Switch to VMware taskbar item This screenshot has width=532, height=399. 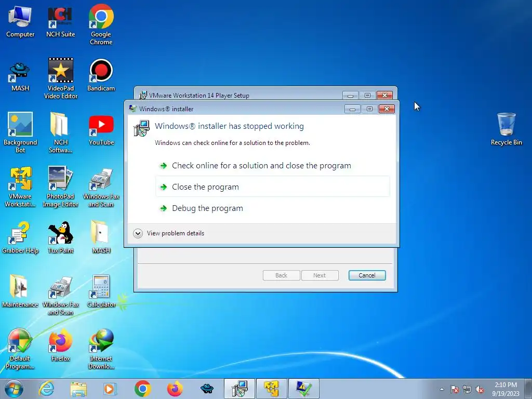coord(271,389)
